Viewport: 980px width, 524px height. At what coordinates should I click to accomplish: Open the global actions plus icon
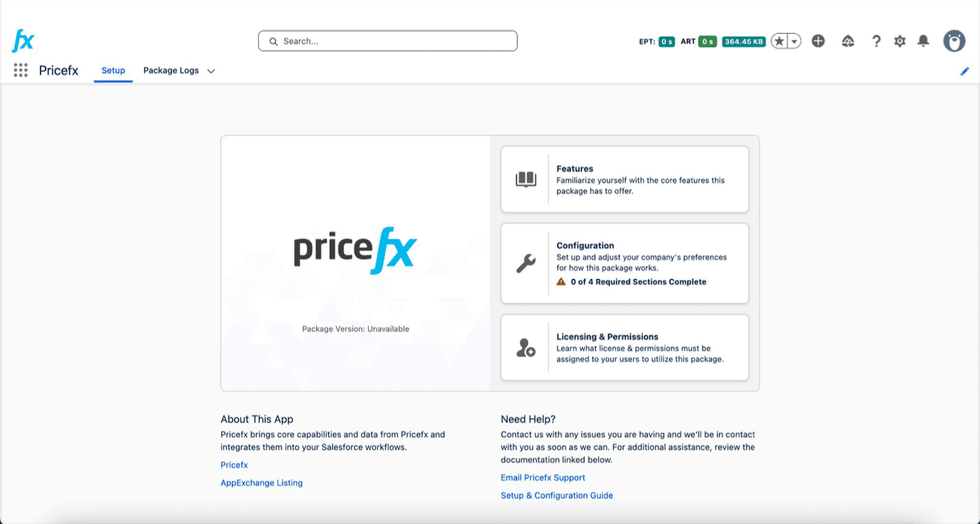tap(818, 41)
